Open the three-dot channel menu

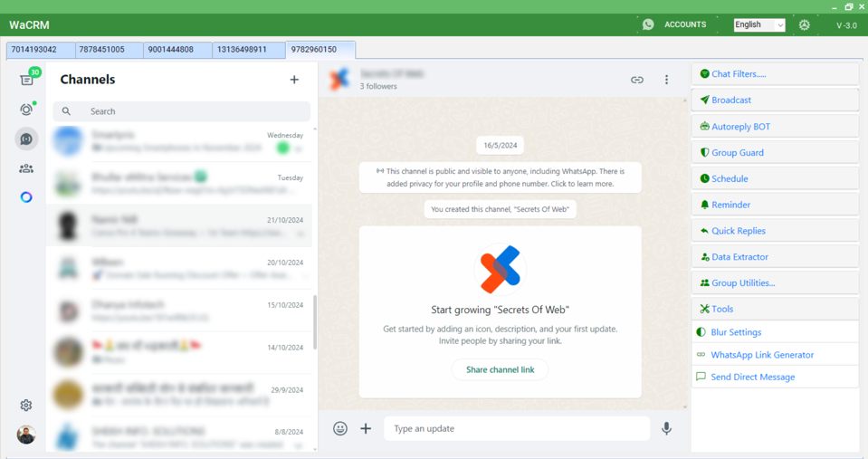pyautogui.click(x=667, y=80)
